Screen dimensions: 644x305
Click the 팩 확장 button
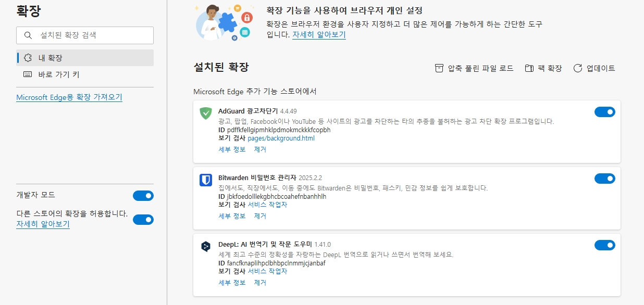coord(543,68)
